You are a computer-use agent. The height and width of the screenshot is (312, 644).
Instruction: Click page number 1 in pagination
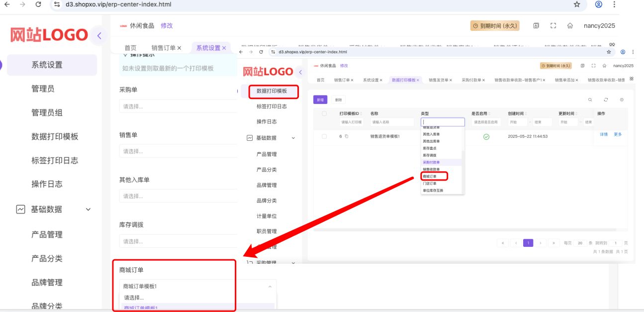pos(528,243)
